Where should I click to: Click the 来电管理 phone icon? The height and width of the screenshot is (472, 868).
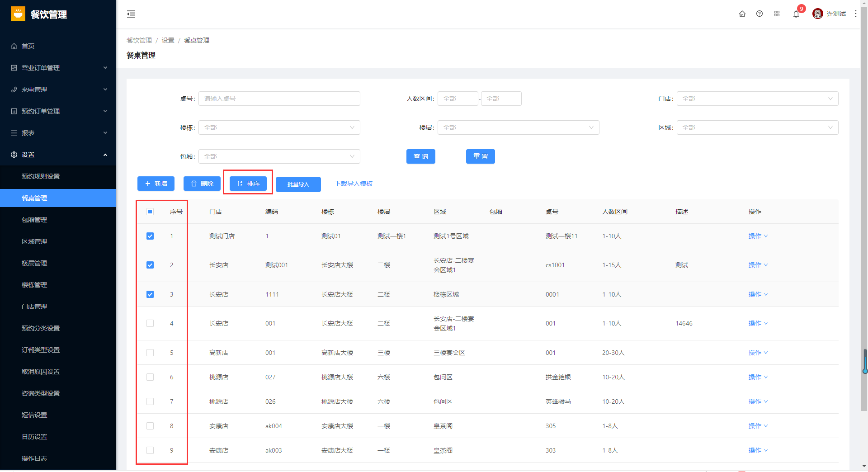pos(14,90)
